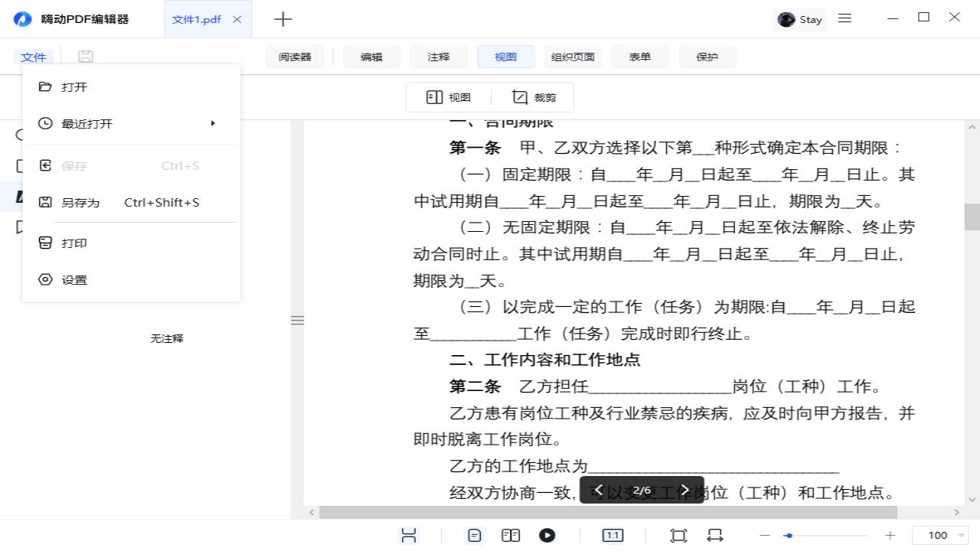Click the vertical scrollbar thumb

pyautogui.click(x=972, y=217)
